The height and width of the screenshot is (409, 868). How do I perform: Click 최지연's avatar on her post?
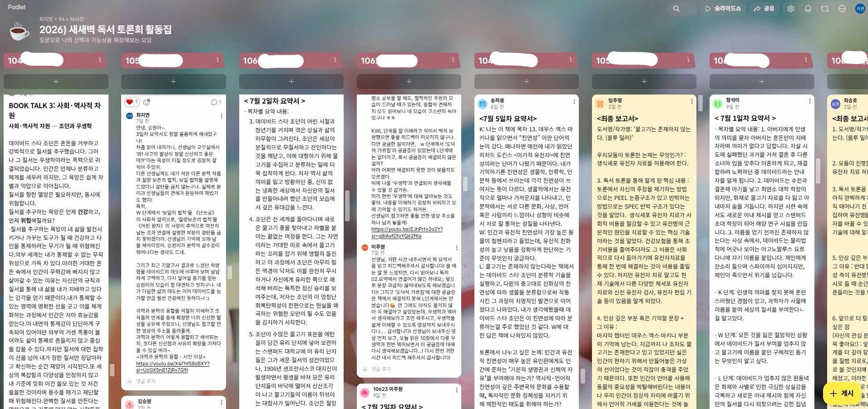tap(129, 116)
